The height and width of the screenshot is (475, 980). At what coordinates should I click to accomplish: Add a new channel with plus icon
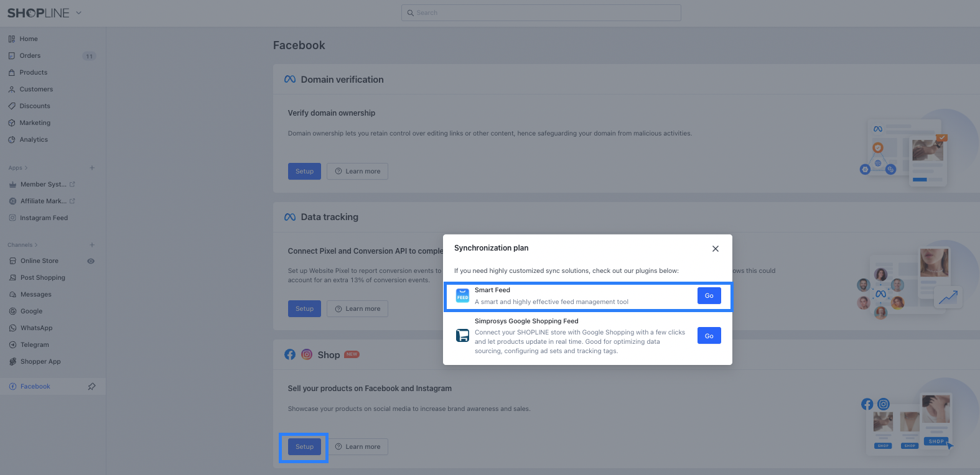point(92,245)
